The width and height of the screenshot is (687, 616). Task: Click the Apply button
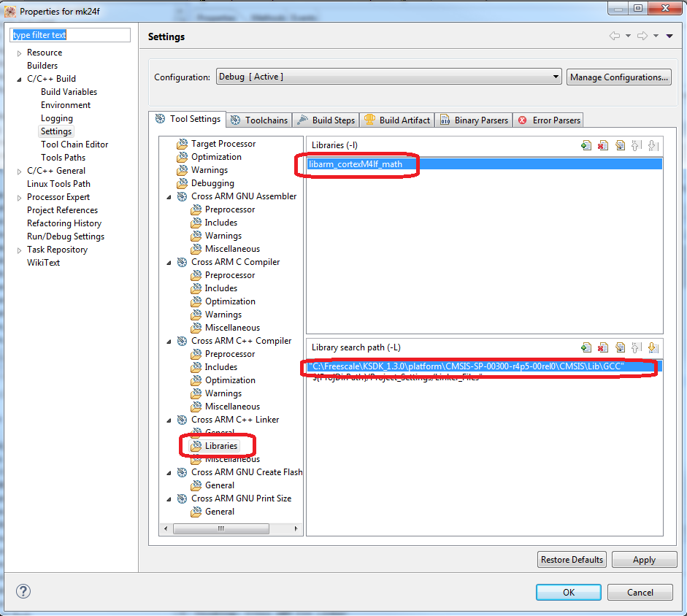point(644,560)
